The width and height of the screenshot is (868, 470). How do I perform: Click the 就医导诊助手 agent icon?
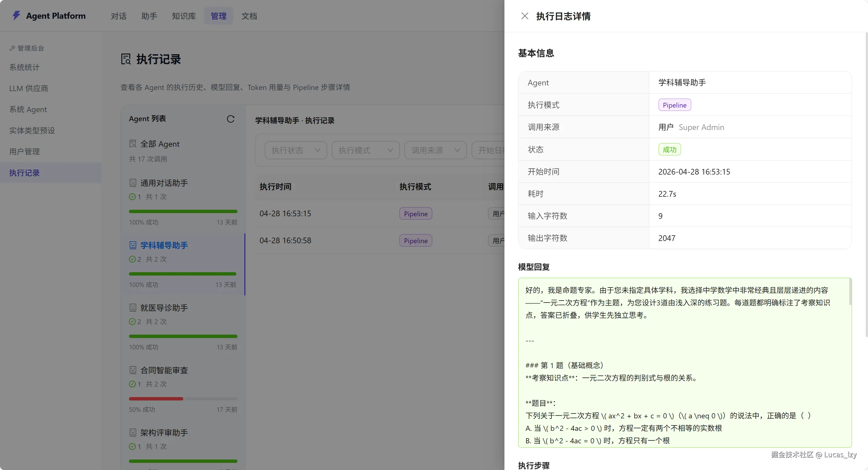(133, 307)
